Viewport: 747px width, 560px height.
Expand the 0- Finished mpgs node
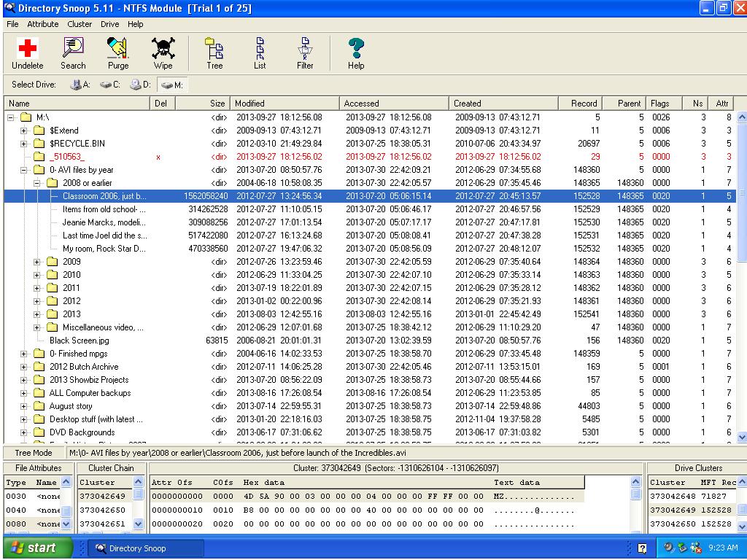click(x=23, y=354)
